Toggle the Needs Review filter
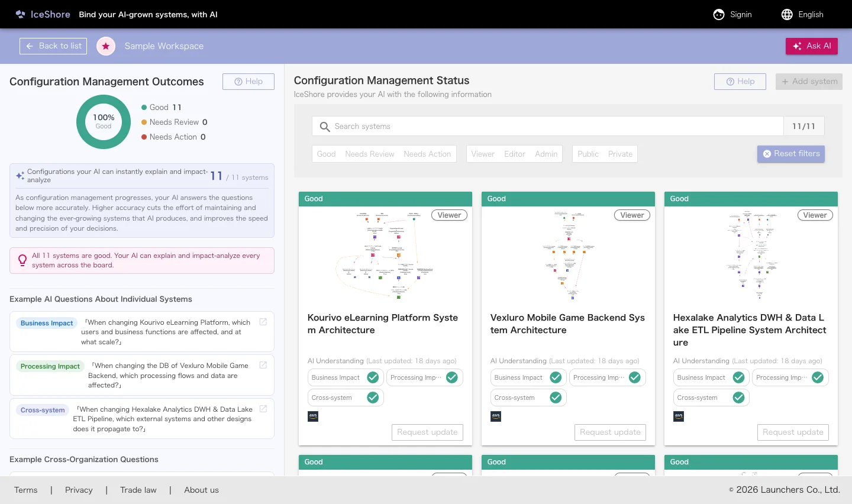The height and width of the screenshot is (504, 852). click(370, 154)
